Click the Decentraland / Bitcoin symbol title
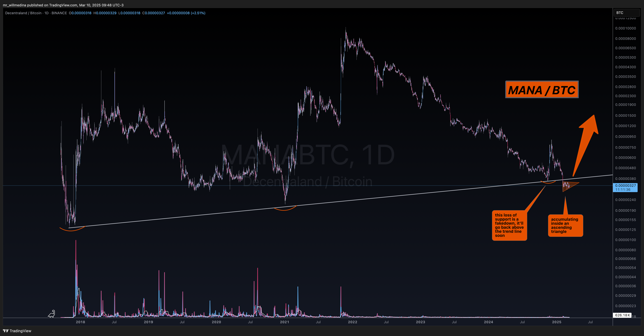 click(x=23, y=13)
